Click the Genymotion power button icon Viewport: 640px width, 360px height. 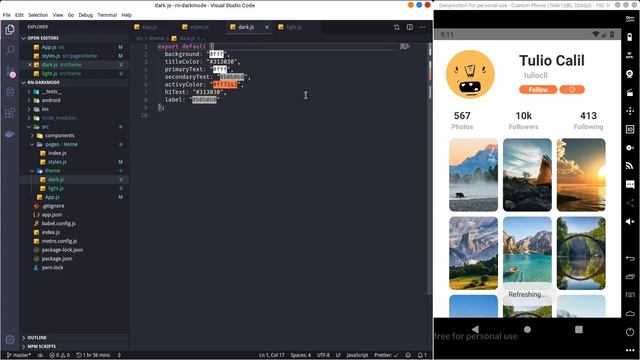[x=630, y=332]
